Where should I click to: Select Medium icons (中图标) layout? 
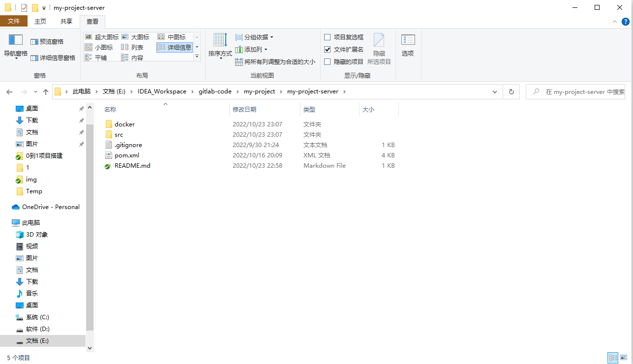[172, 37]
